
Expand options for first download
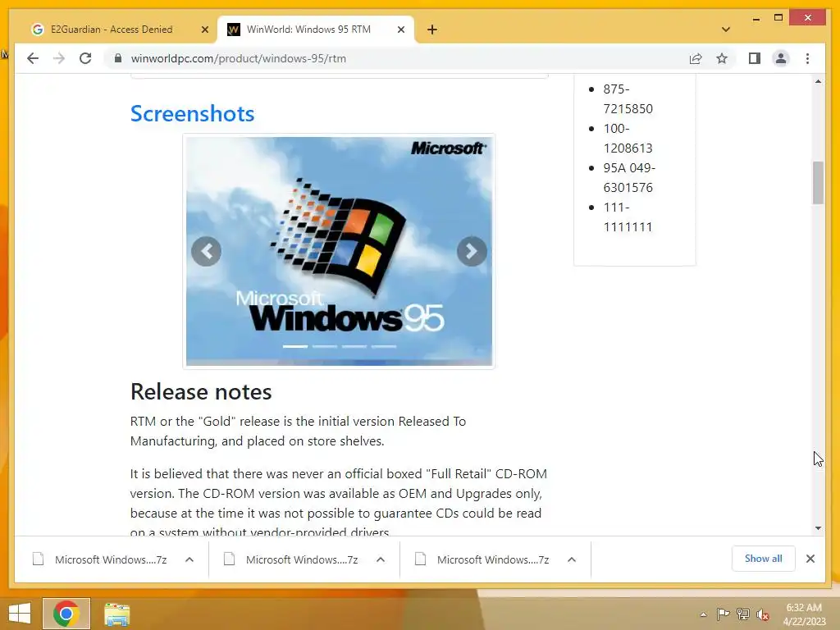(189, 559)
